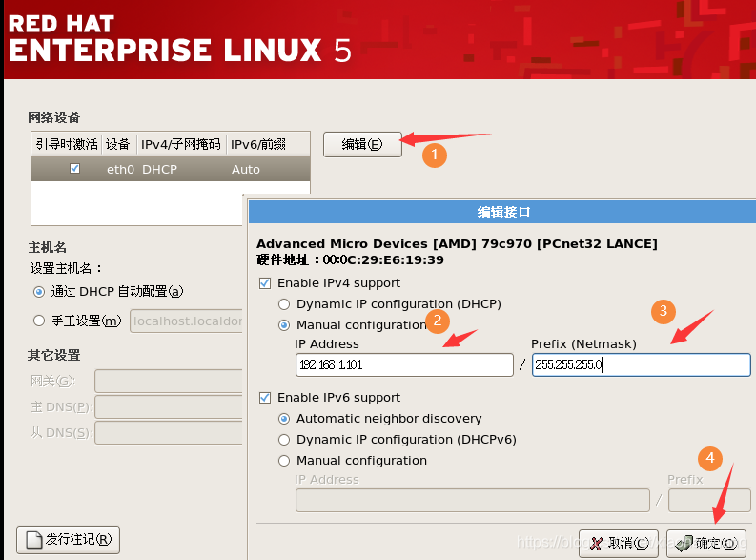This screenshot has width=756, height=560.
Task: Confirm the settings with 确定(O)
Action: 706,544
